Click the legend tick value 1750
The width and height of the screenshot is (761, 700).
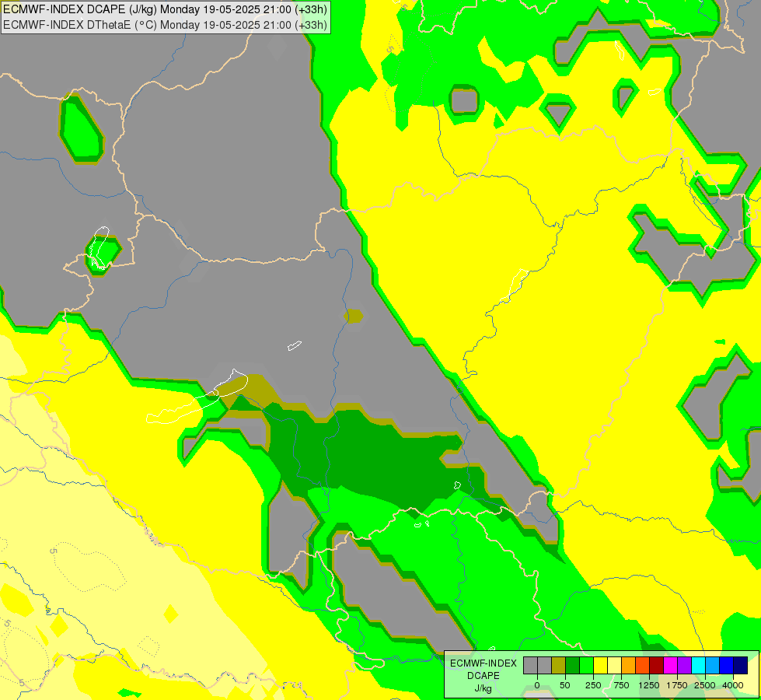pos(677,685)
